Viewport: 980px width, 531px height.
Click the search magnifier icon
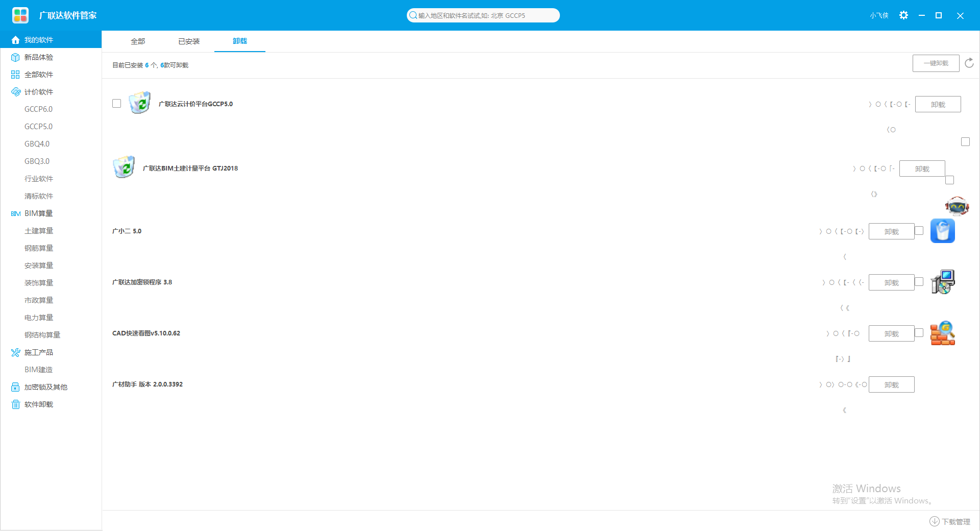(x=413, y=15)
